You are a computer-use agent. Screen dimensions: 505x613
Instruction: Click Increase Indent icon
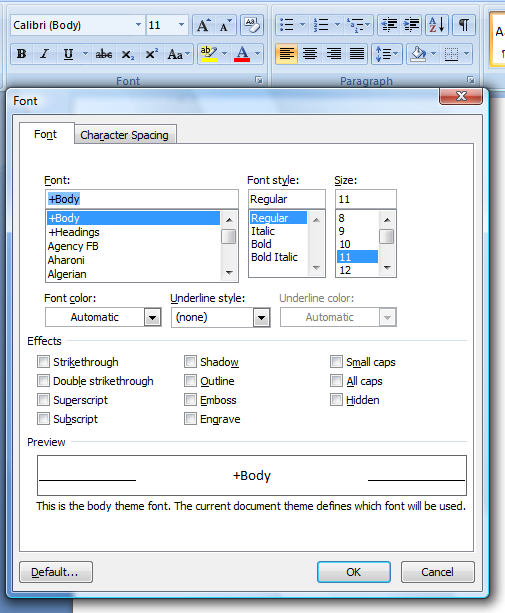tap(411, 25)
